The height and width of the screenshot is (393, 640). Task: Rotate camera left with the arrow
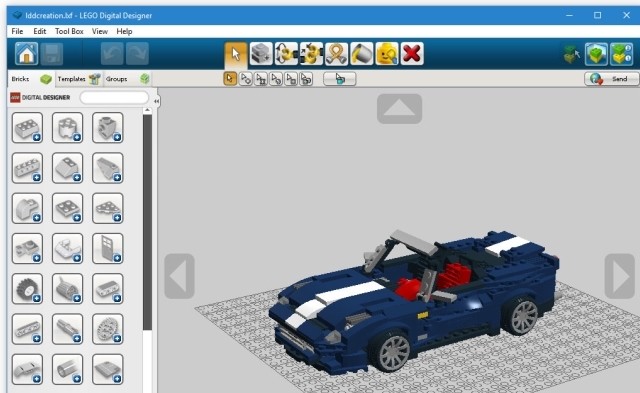click(179, 276)
